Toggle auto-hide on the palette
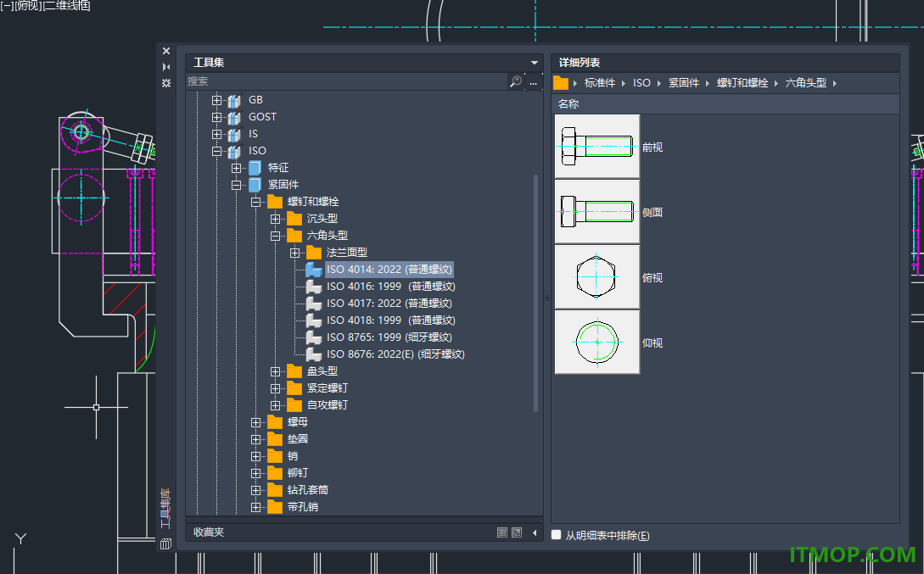This screenshot has width=924, height=574. click(x=166, y=67)
